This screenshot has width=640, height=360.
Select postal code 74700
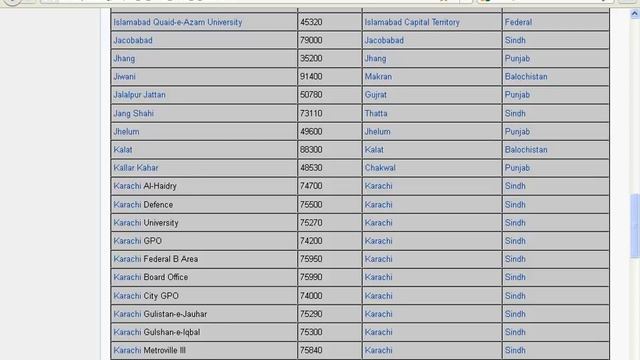(311, 186)
